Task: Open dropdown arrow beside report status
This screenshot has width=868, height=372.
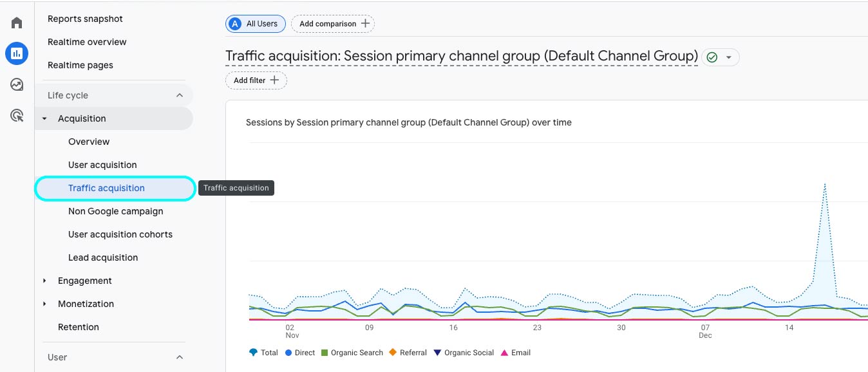Action: (729, 57)
